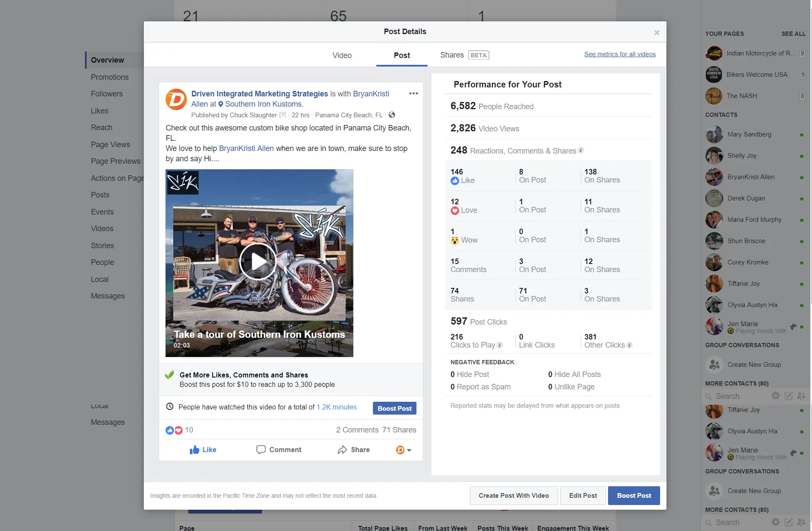Screen dimensions: 812x531
Task: Open the post options three-dot menu
Action: click(413, 93)
